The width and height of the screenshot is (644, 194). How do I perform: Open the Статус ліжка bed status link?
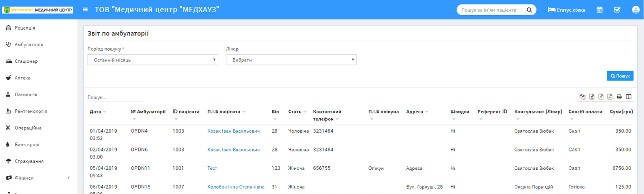pyautogui.click(x=566, y=9)
